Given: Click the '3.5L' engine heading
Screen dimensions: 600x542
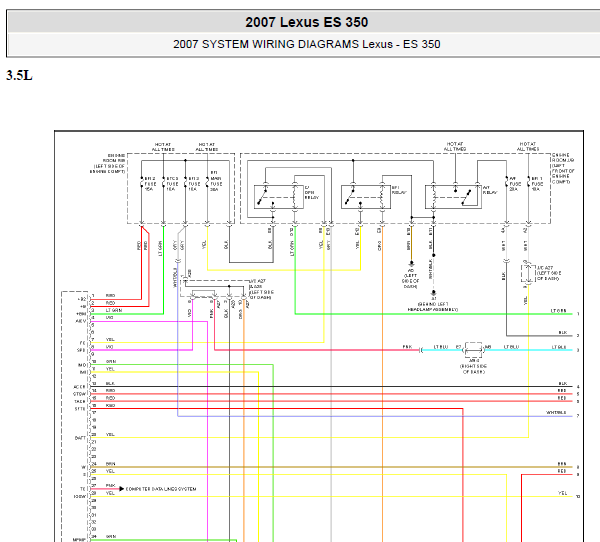Looking at the screenshot, I should point(19,75).
